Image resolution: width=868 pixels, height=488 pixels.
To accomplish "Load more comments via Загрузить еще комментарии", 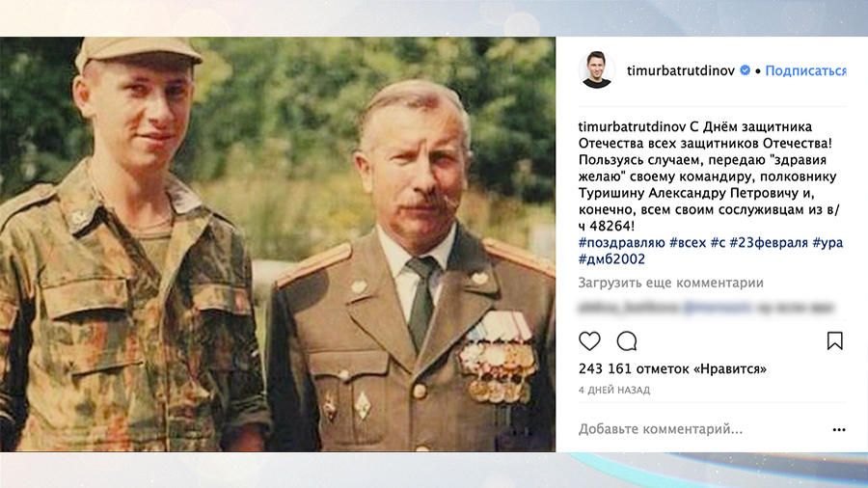I will pos(671,283).
